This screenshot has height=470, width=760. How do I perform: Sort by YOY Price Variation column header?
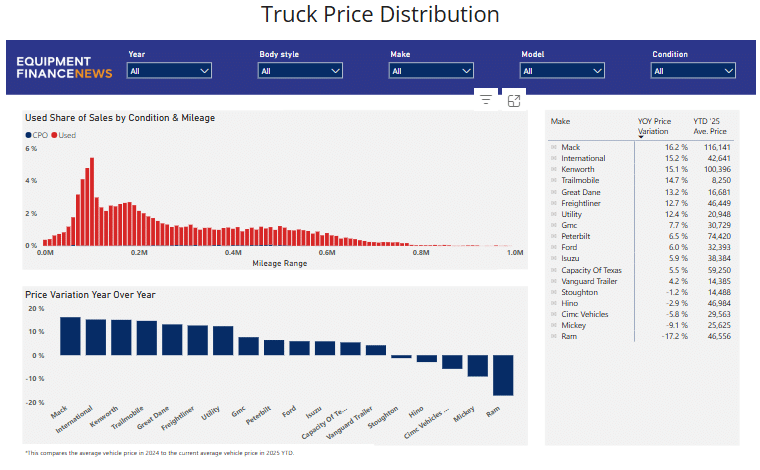pyautogui.click(x=654, y=126)
